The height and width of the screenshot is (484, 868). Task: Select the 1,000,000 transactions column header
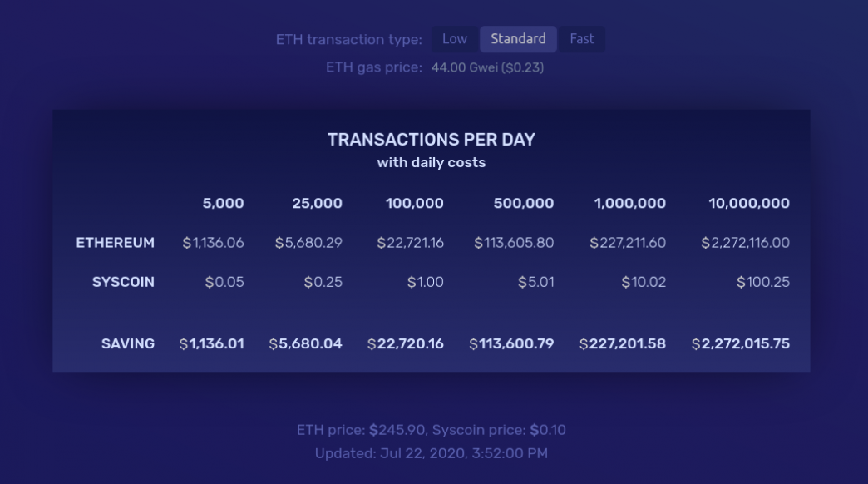(x=629, y=203)
